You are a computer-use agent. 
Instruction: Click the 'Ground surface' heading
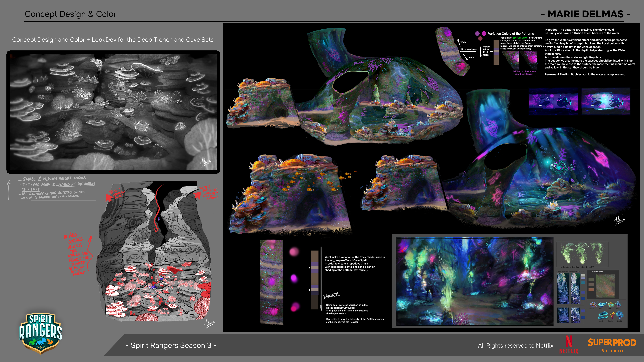click(x=597, y=272)
